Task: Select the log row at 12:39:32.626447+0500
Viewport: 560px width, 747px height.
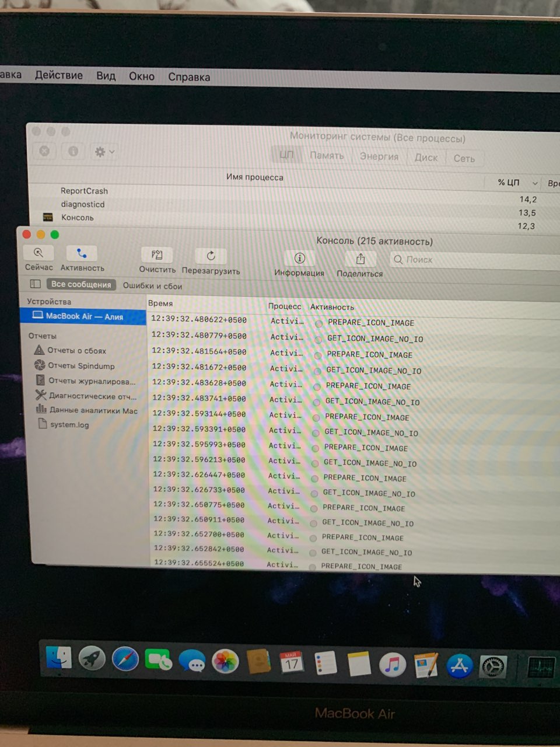Action: 353,476
